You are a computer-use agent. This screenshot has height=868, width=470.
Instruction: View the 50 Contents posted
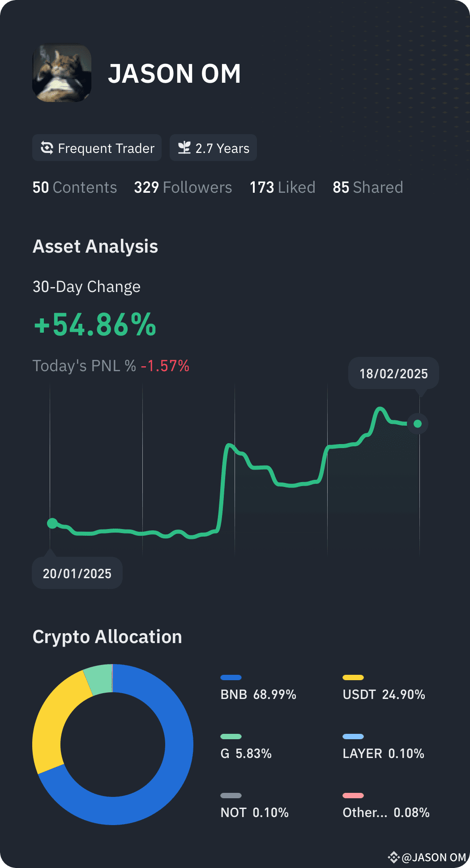pos(74,187)
